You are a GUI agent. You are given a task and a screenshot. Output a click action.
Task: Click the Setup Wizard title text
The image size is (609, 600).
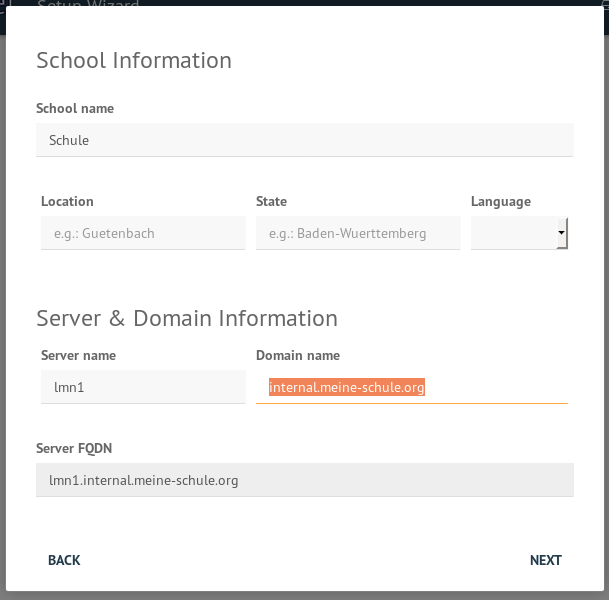click(88, 6)
